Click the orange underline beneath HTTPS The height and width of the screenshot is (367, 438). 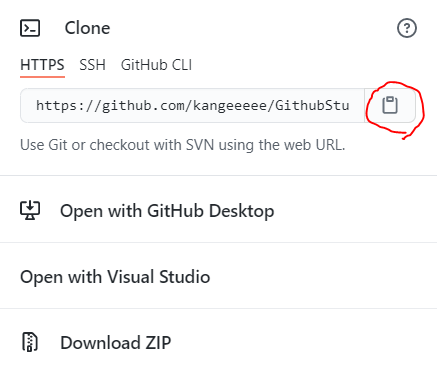(x=42, y=77)
